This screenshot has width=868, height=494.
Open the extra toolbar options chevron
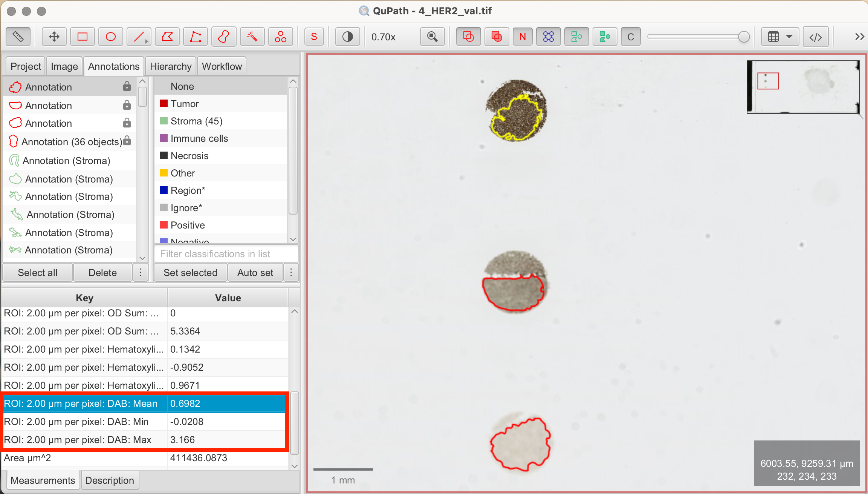tap(859, 37)
